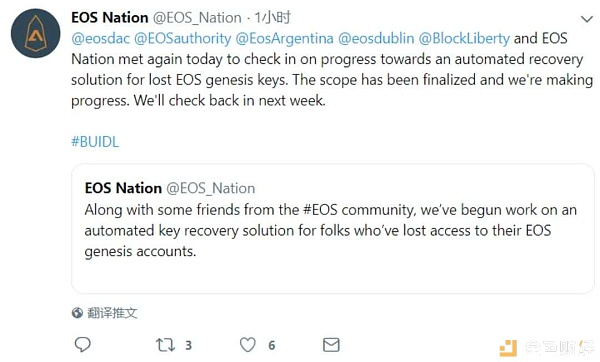Open the reply speech bubble icon
The height and width of the screenshot is (362, 600).
pyautogui.click(x=82, y=344)
